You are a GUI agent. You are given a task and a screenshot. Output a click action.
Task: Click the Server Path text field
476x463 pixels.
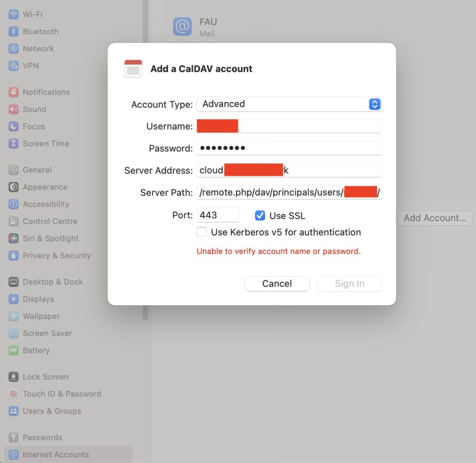[289, 192]
